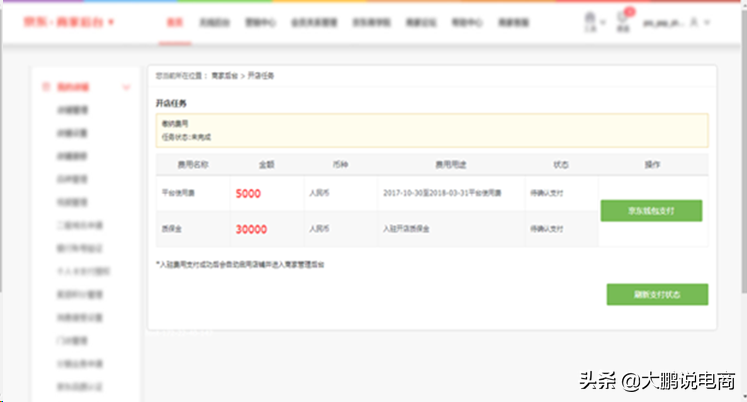Click the 30000 amount value

point(251,229)
